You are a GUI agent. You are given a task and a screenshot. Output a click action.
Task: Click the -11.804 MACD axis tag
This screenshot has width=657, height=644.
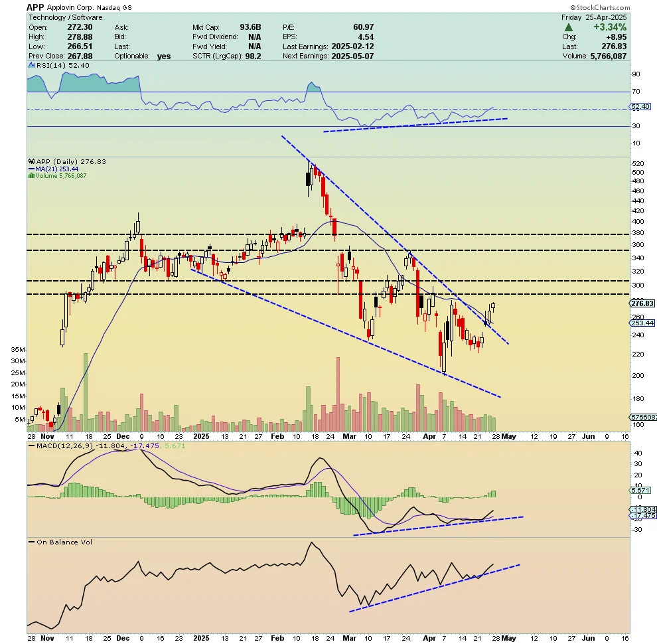pyautogui.click(x=642, y=509)
